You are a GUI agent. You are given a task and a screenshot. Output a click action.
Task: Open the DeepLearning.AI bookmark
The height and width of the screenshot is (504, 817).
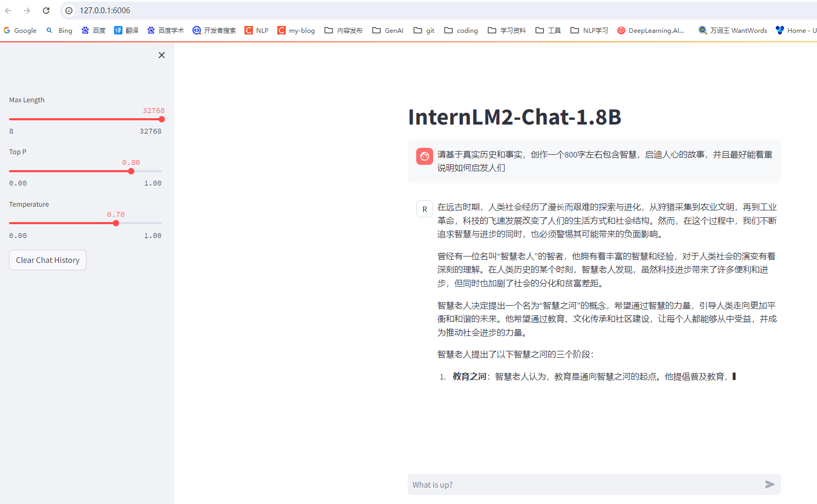pos(651,30)
